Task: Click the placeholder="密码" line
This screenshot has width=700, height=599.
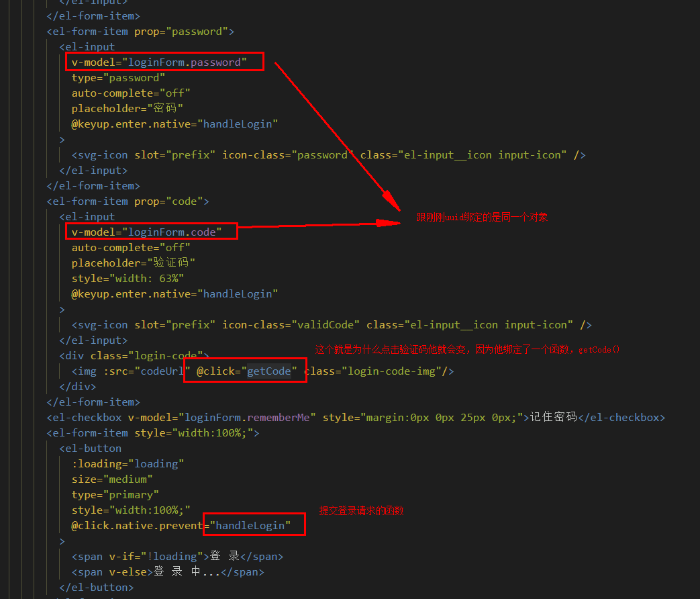Action: (128, 109)
